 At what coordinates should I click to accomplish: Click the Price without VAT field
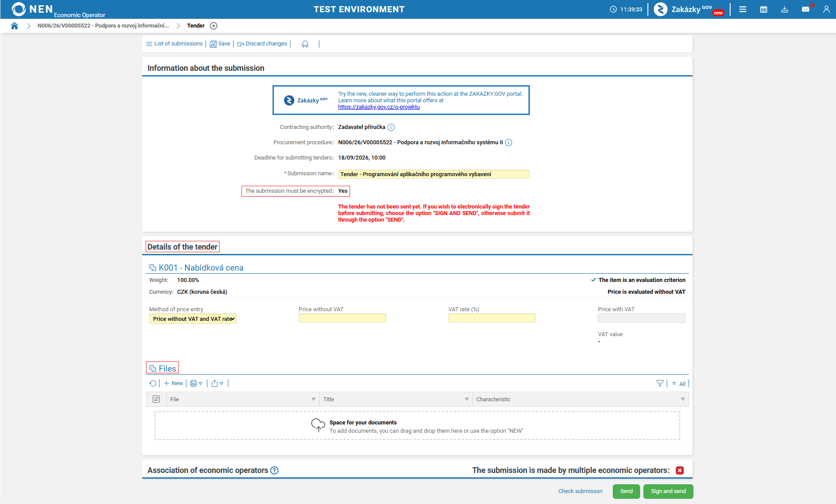point(343,318)
